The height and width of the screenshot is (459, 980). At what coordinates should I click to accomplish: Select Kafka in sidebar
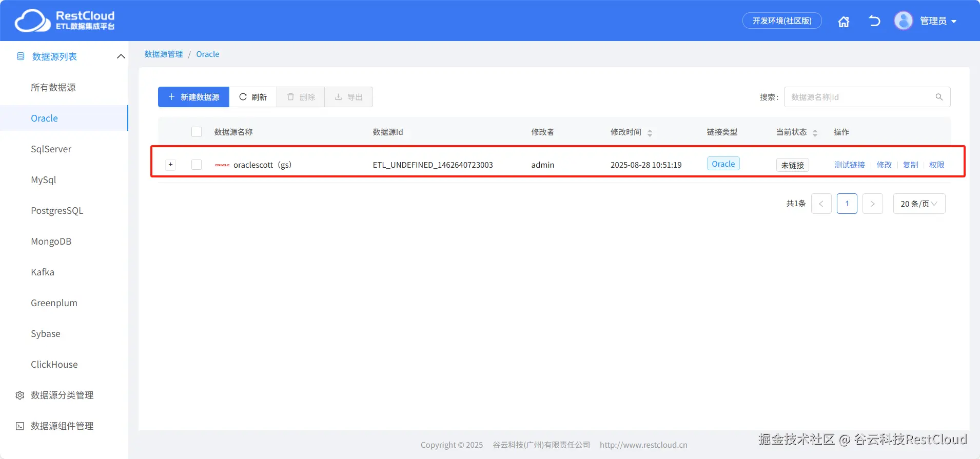(43, 272)
